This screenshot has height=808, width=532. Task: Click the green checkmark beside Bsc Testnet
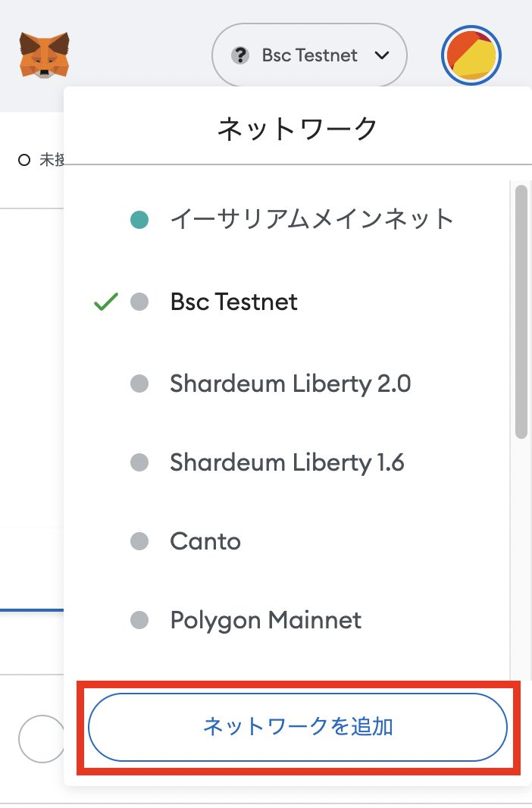tap(106, 302)
